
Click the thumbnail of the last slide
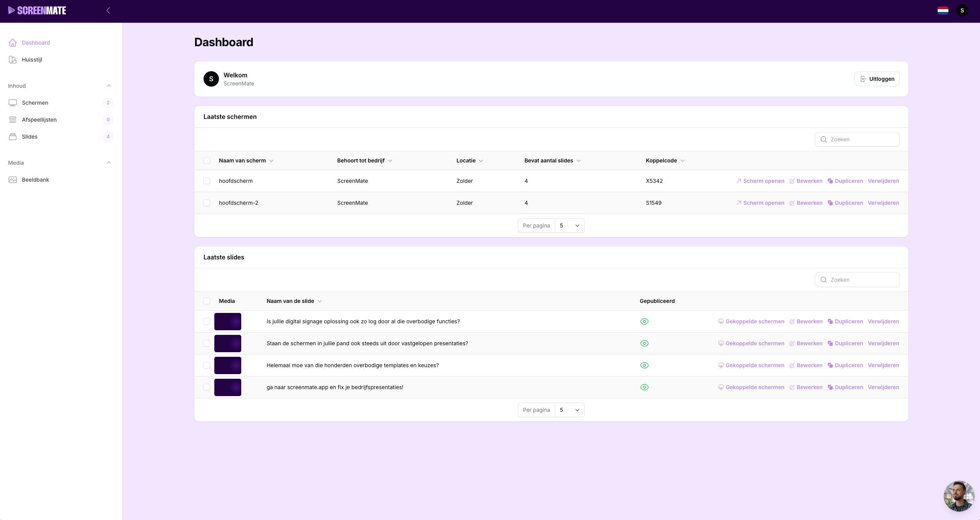(228, 387)
